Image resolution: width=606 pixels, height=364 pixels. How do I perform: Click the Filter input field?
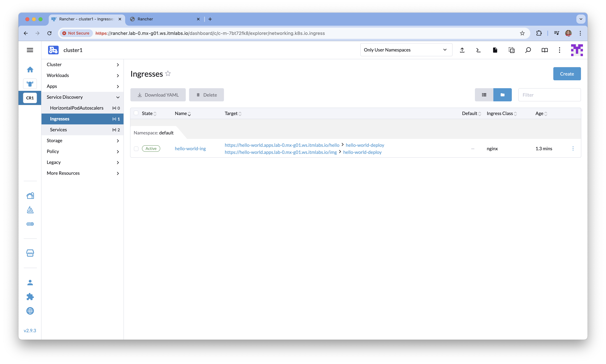point(549,95)
